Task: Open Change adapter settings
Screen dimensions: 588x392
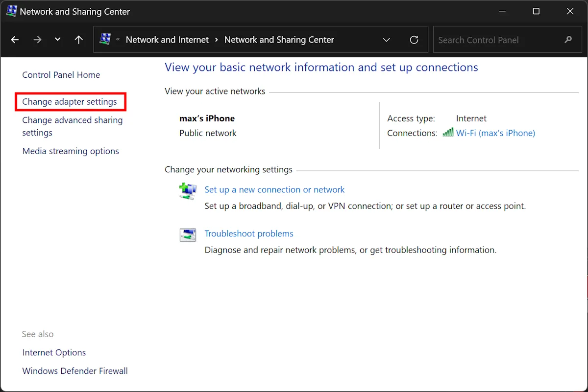Action: point(70,102)
